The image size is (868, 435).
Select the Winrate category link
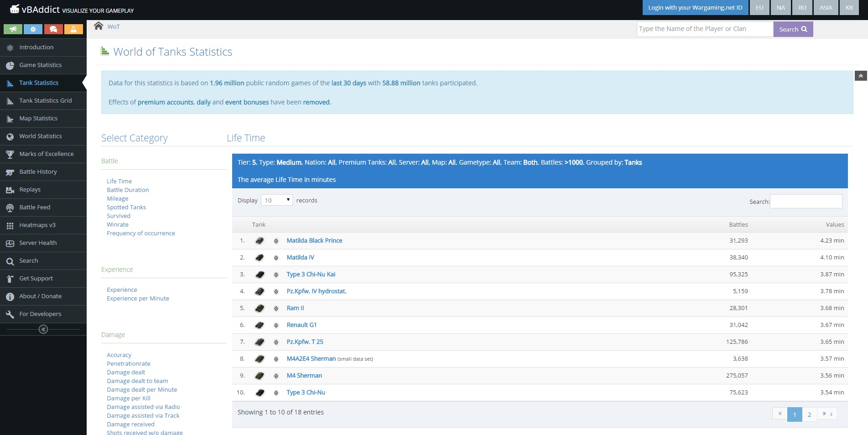118,225
